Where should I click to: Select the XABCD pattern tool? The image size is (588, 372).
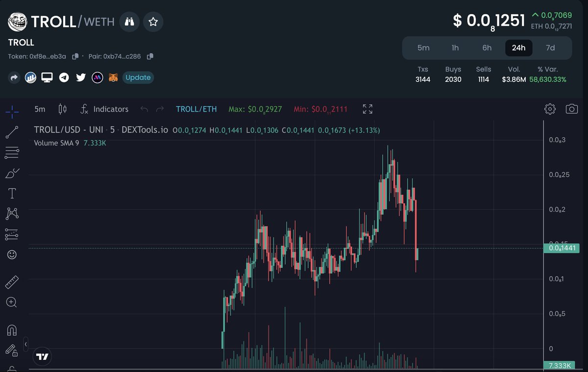(12, 213)
